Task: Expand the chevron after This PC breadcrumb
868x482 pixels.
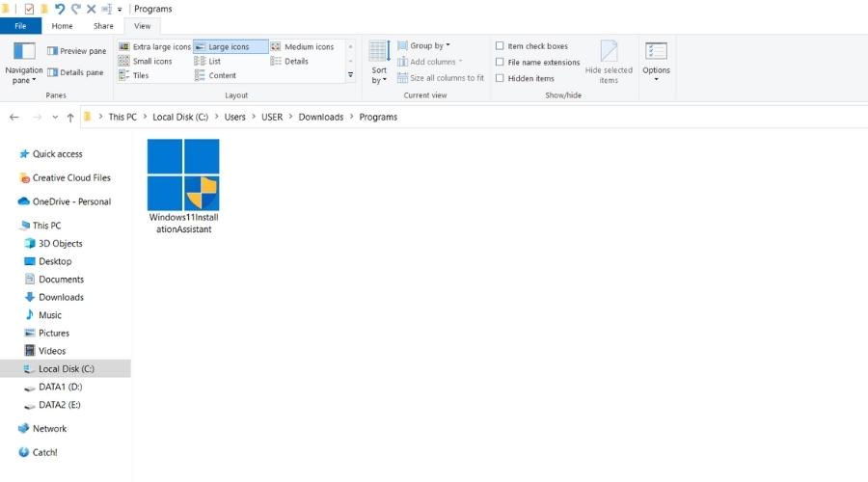Action: point(145,117)
